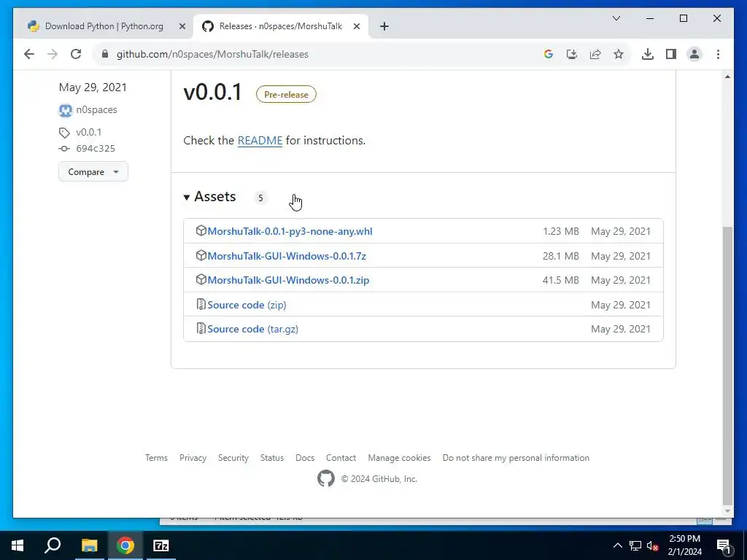Open the Chrome profile avatar
Image resolution: width=747 pixels, height=560 pixels.
(694, 54)
